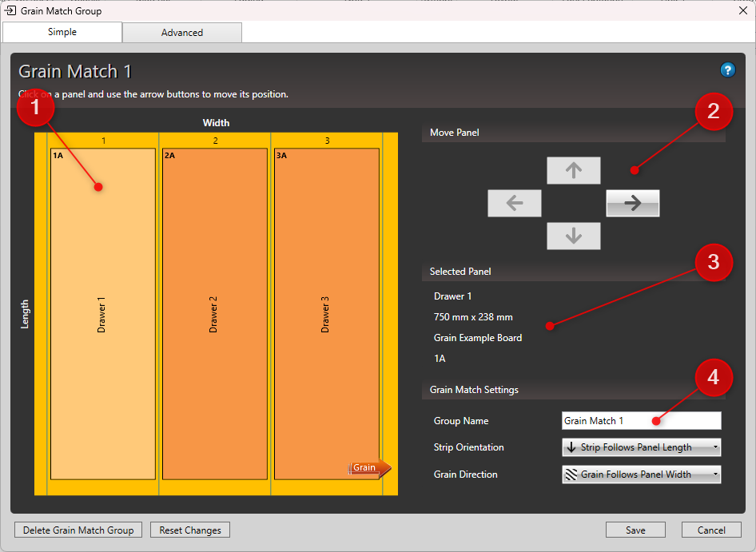This screenshot has width=756, height=552.
Task: Move selected panel right with arrow
Action: [x=633, y=203]
